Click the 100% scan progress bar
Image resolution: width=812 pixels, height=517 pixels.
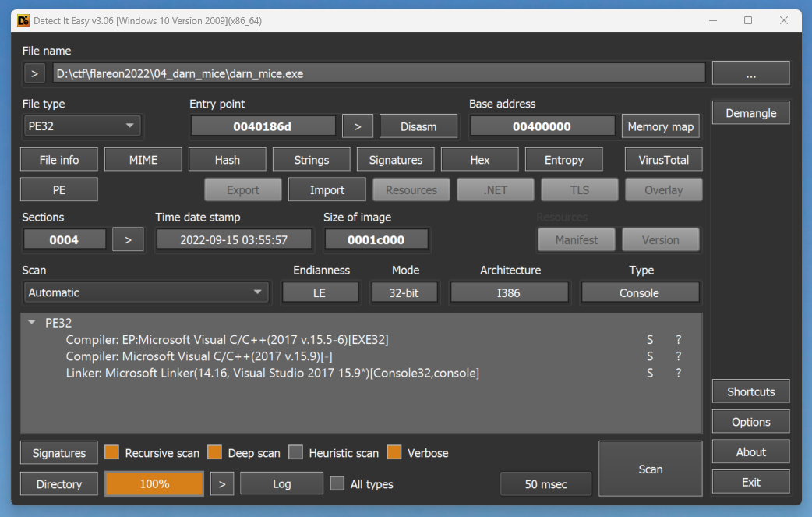pyautogui.click(x=154, y=483)
